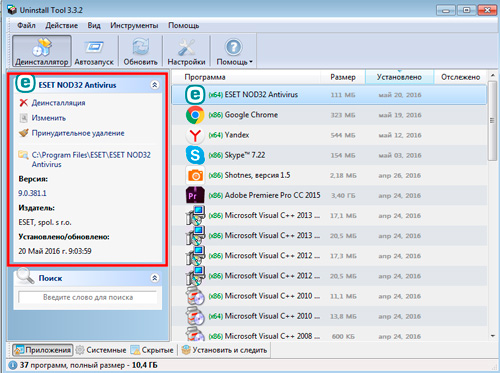Click the folder icon beside install path

pos(23,155)
